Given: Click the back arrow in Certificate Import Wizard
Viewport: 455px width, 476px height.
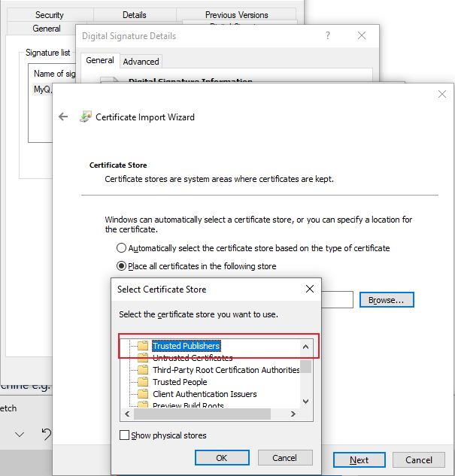Looking at the screenshot, I should [63, 117].
